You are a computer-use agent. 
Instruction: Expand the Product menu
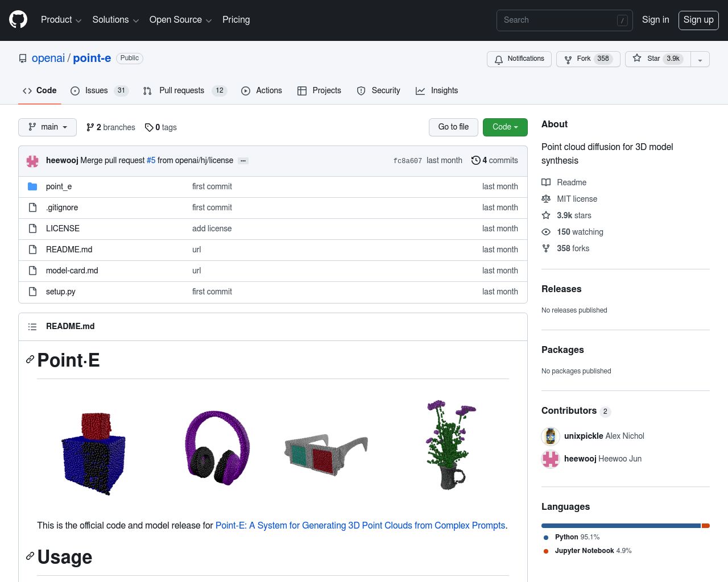pyautogui.click(x=61, y=20)
